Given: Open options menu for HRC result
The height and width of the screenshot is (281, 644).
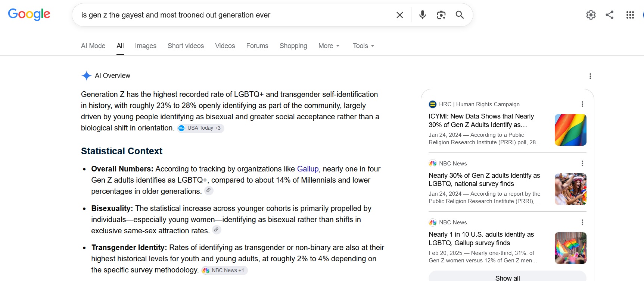Looking at the screenshot, I should pos(582,104).
